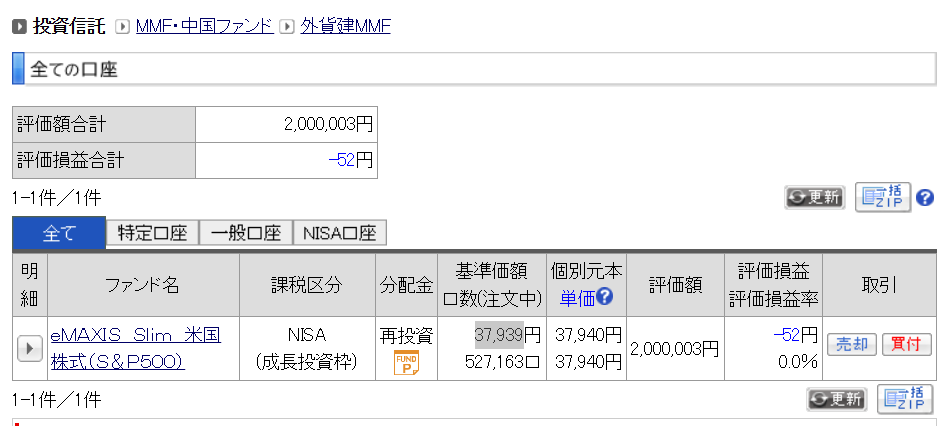The height and width of the screenshot is (426, 942).
Task: Click the 更新 refresh button above the table
Action: [814, 197]
